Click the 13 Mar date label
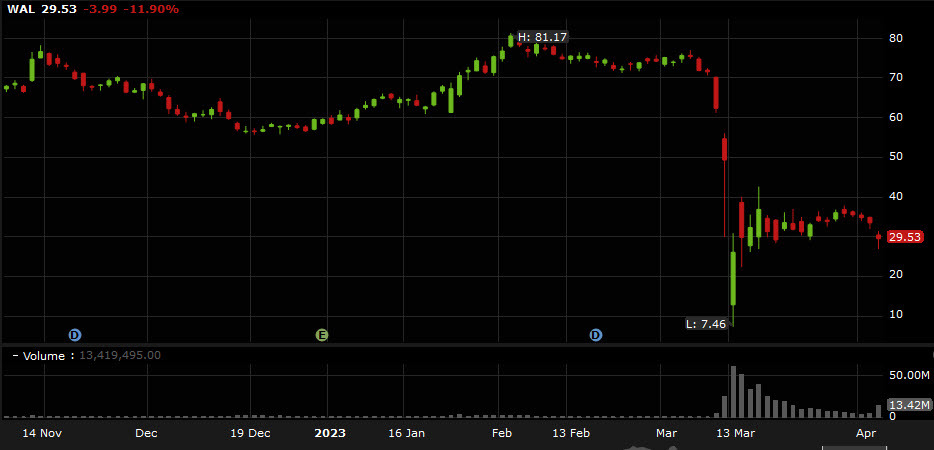 click(735, 433)
